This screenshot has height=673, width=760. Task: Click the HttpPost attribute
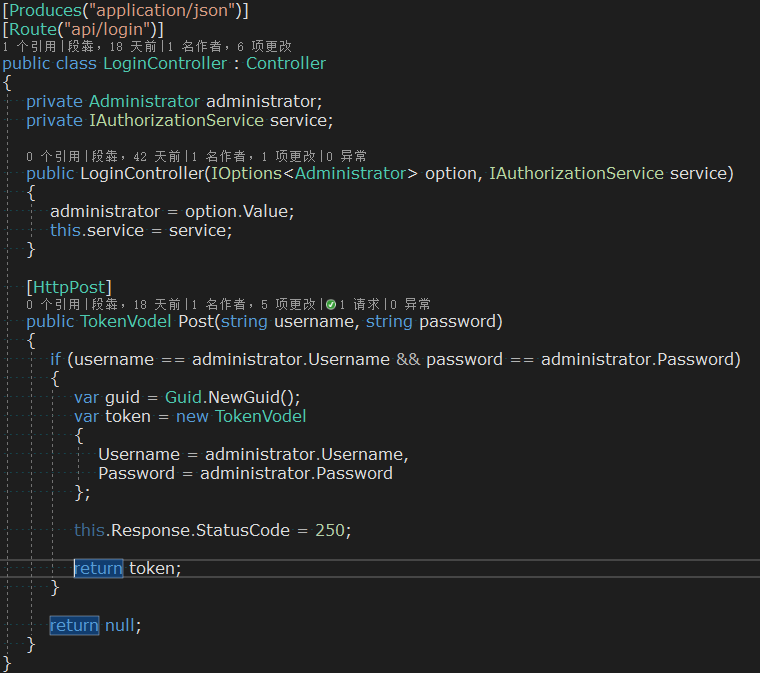69,287
